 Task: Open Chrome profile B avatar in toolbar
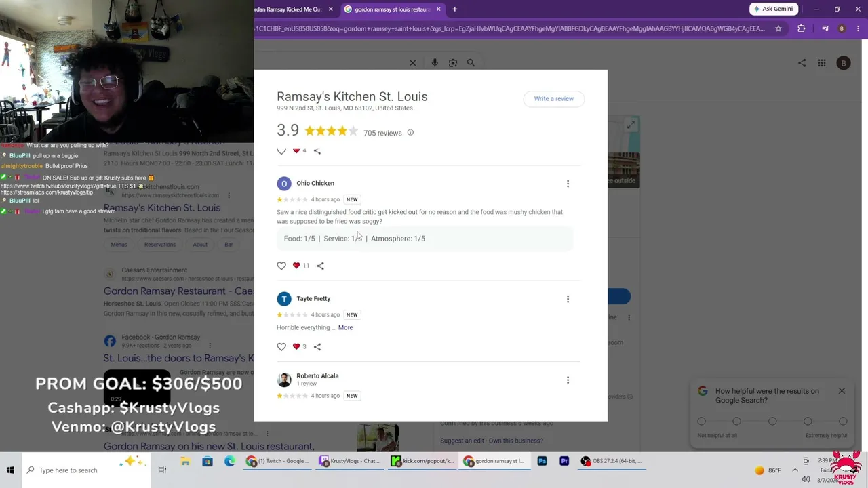(842, 28)
